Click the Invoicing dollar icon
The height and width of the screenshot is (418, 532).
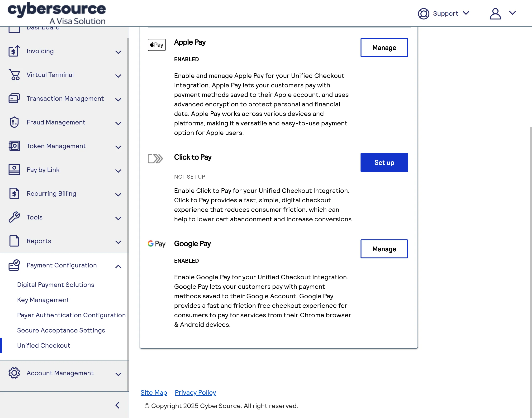coord(14,51)
